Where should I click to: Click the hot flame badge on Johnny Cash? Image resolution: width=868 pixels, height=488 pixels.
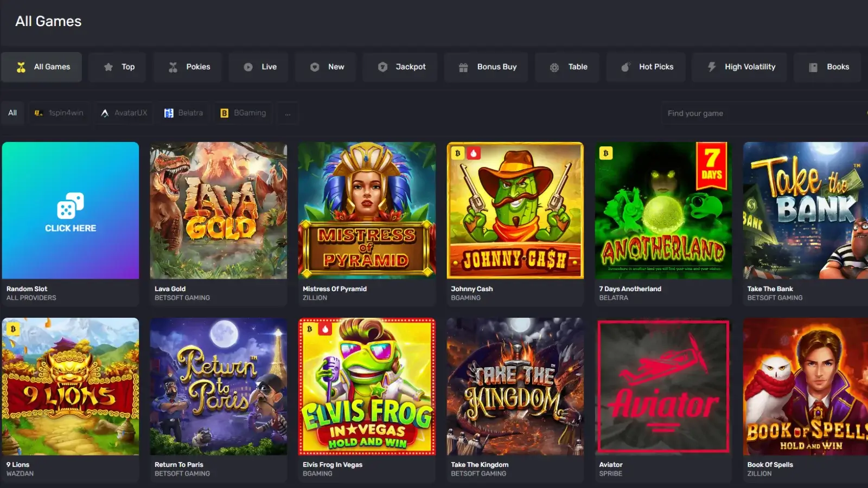474,153
